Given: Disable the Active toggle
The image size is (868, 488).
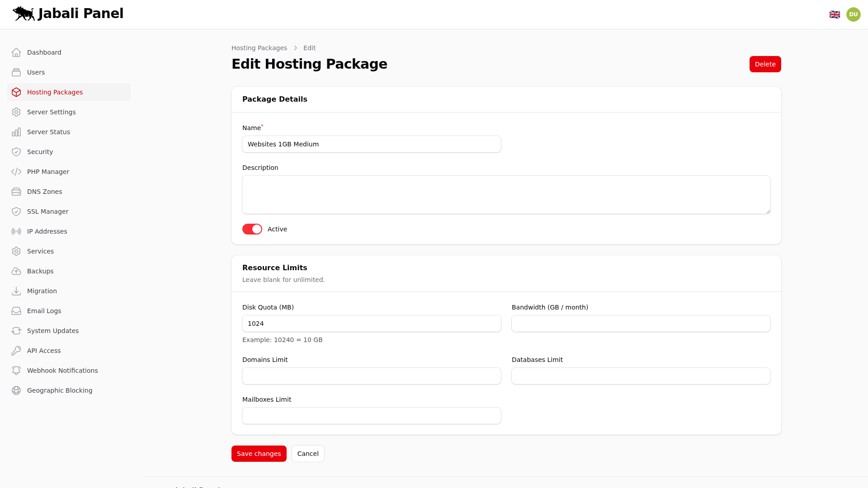Looking at the screenshot, I should (x=252, y=229).
